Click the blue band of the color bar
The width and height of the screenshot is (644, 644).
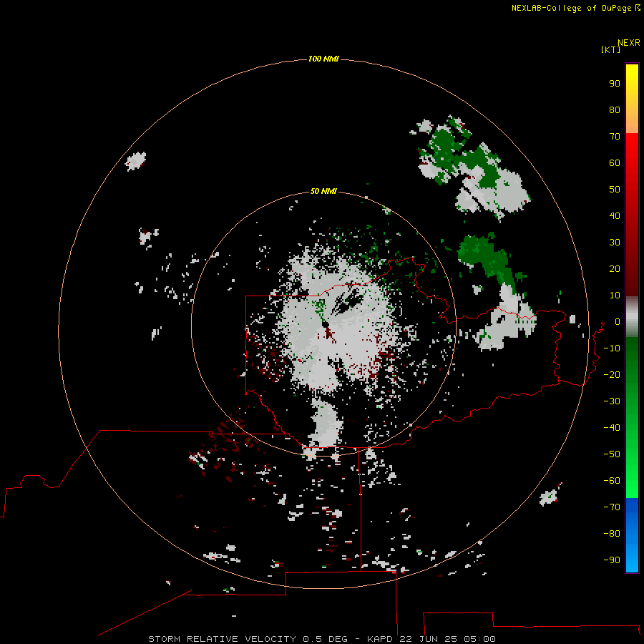point(632,535)
